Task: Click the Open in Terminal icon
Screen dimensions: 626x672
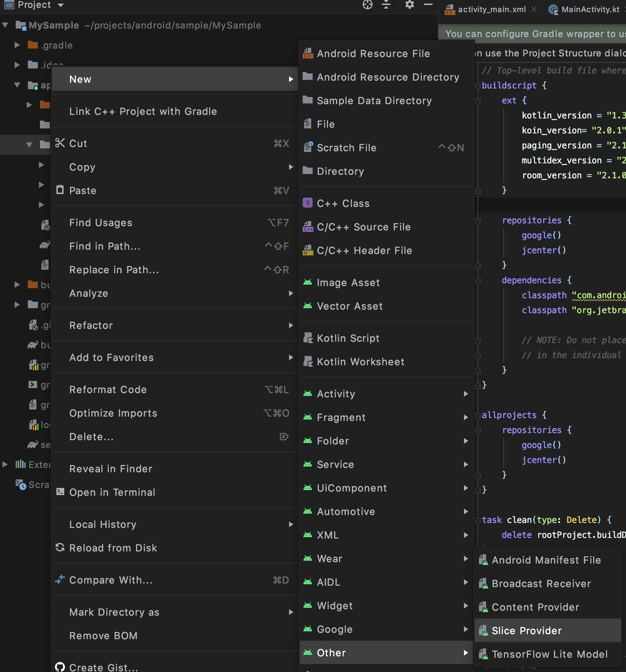Action: pos(60,492)
